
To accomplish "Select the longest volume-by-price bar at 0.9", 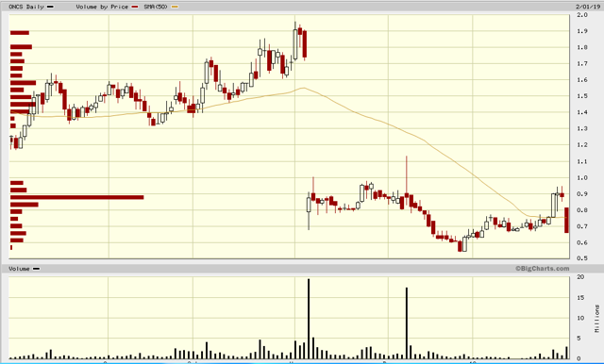I will point(77,197).
